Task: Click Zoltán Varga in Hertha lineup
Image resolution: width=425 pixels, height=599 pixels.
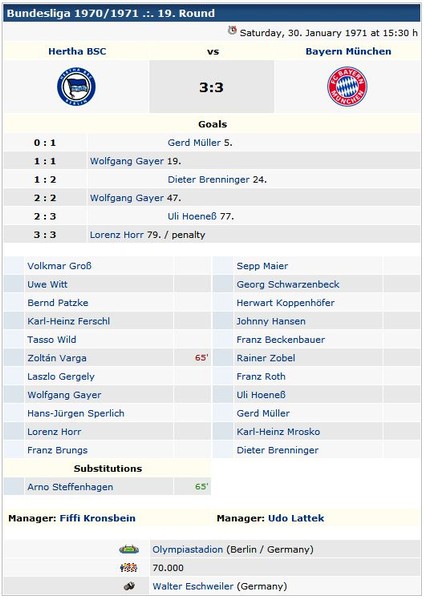Action: click(57, 358)
